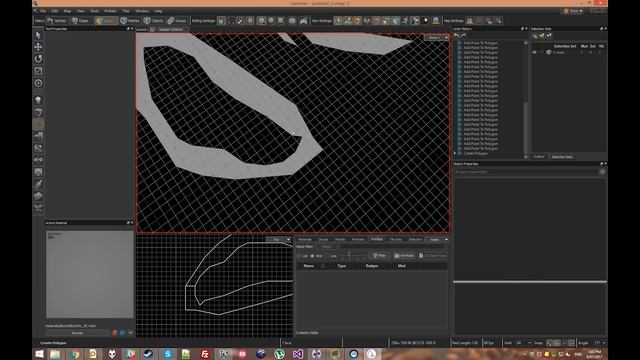Image resolution: width=640 pixels, height=360 pixels.
Task: Click the gamepad icon in toolbar
Action: tap(303, 20)
